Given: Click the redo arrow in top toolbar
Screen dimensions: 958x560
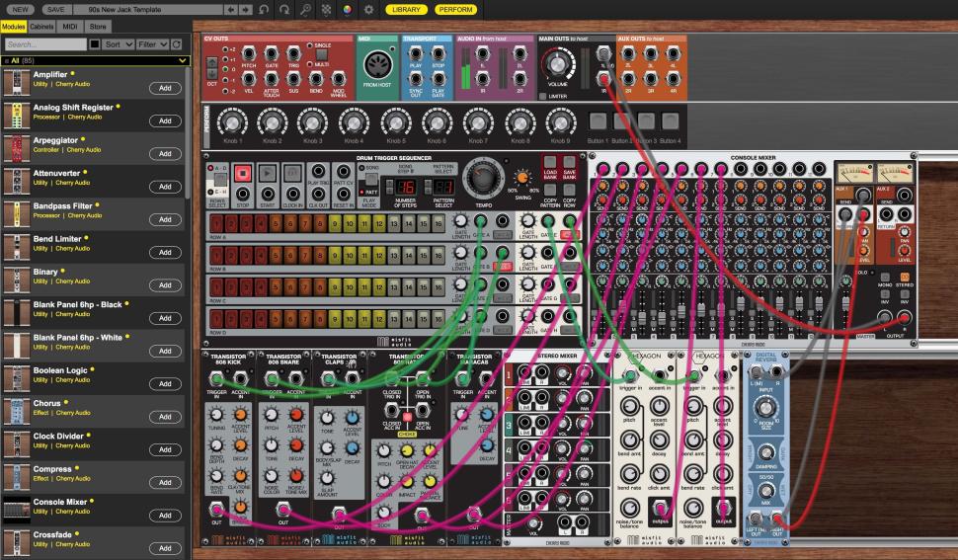Looking at the screenshot, I should pyautogui.click(x=284, y=10).
